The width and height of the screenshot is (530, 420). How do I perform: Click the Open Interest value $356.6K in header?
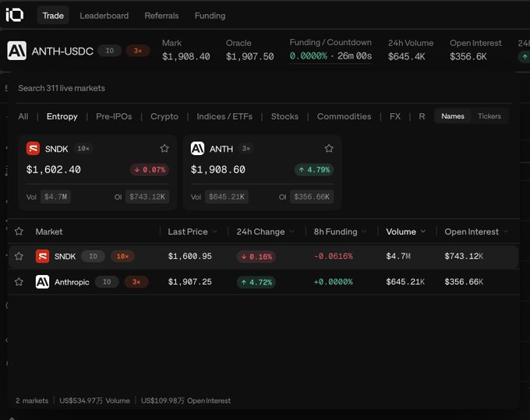(x=468, y=57)
